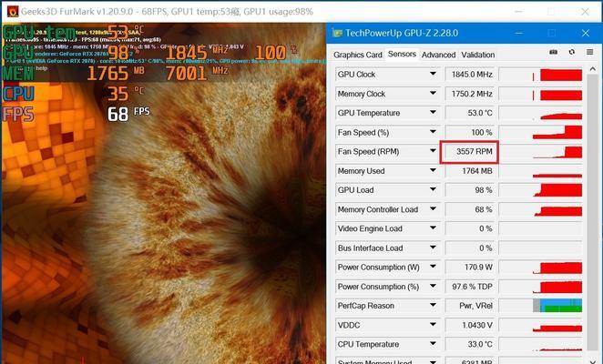Open the GPU Load dropdown arrow

click(x=433, y=189)
